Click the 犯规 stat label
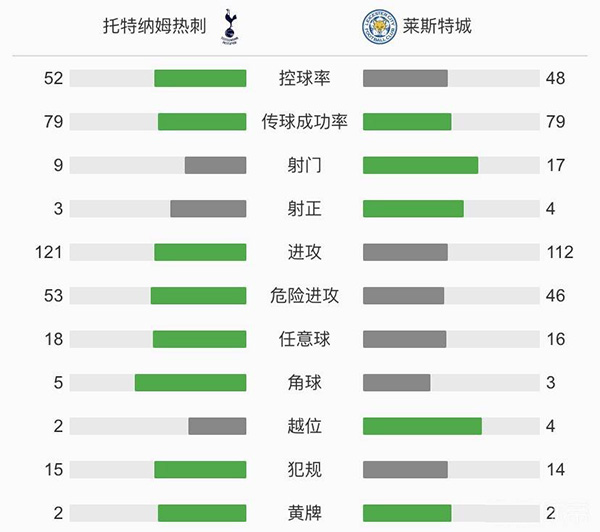 (x=304, y=469)
